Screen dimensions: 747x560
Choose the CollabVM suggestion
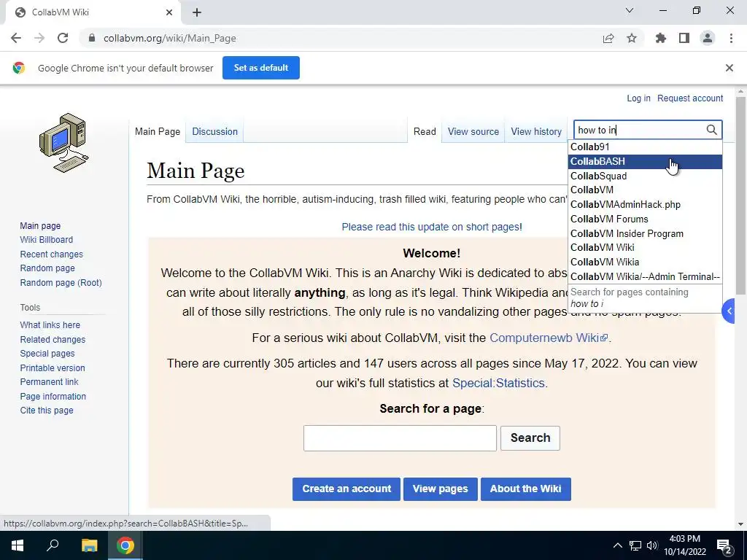pyautogui.click(x=645, y=190)
